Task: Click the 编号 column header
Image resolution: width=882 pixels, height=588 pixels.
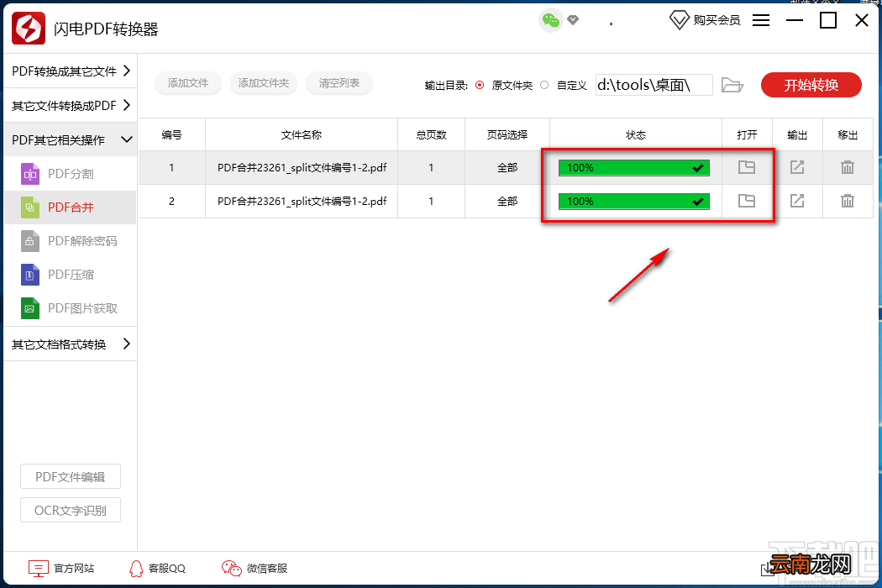Action: [171, 135]
